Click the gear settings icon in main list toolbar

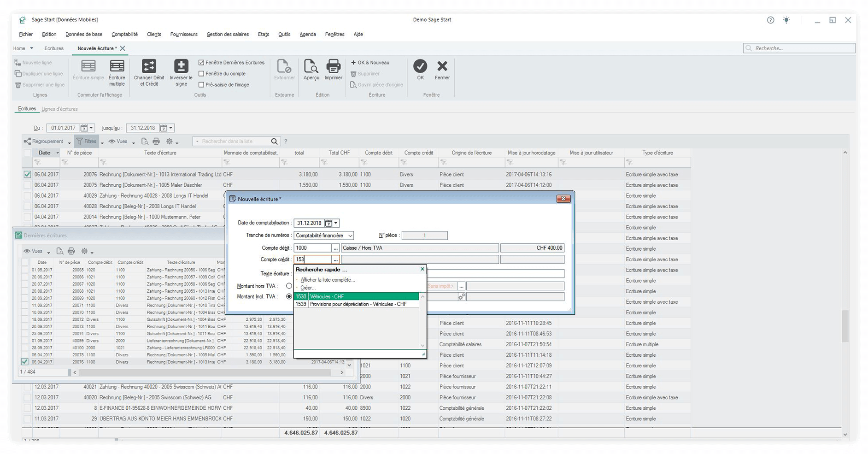coord(170,142)
